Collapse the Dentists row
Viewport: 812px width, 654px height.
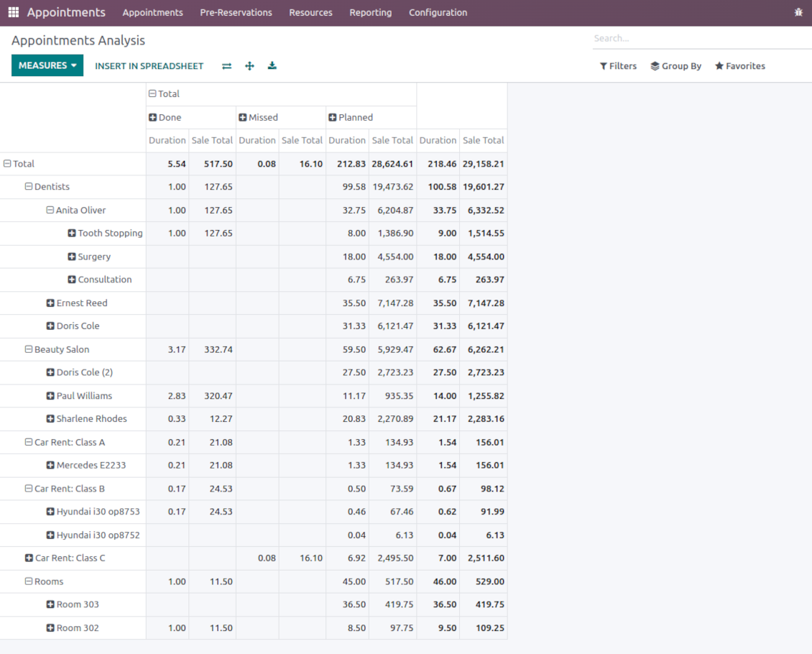point(47,186)
